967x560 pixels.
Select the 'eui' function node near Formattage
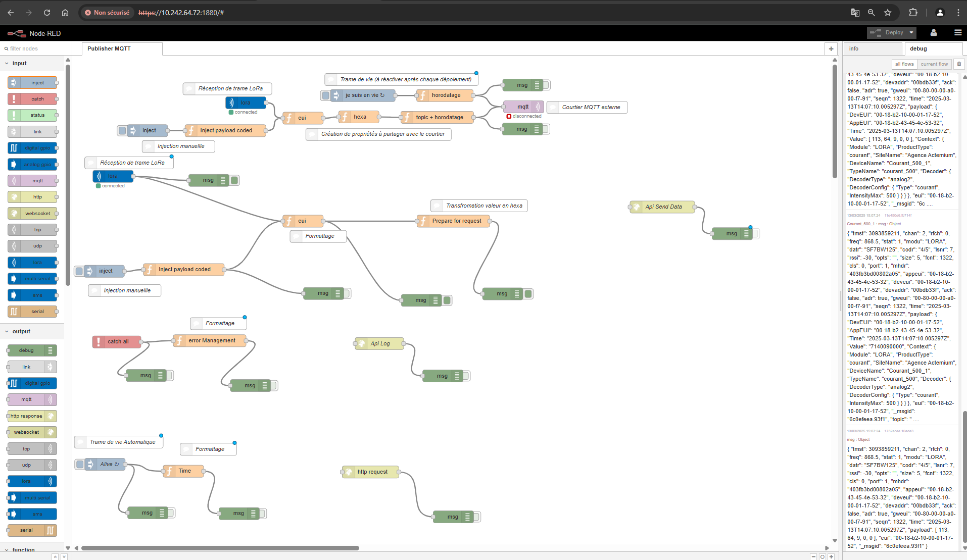[x=303, y=221]
